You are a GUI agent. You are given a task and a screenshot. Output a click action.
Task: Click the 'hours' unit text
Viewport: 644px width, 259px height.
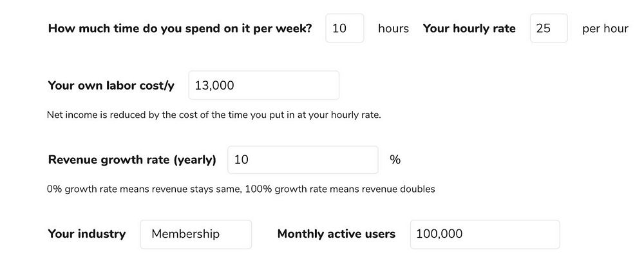(393, 29)
